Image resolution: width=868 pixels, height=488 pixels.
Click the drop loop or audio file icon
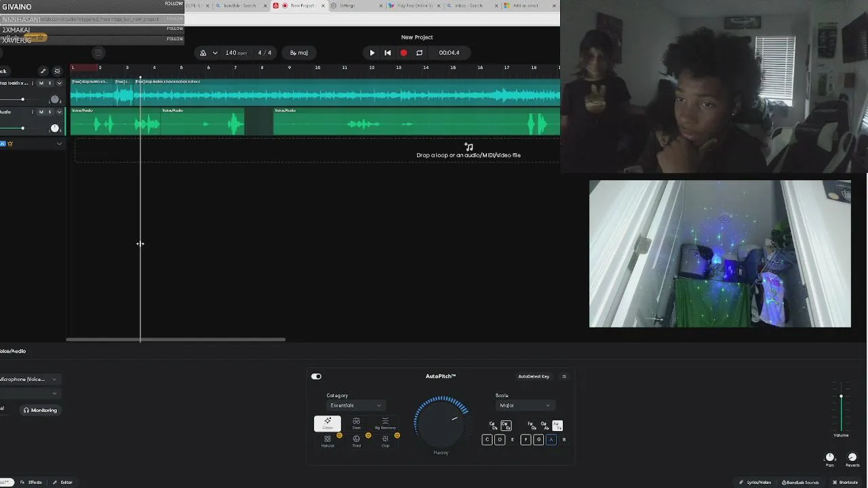pos(469,146)
